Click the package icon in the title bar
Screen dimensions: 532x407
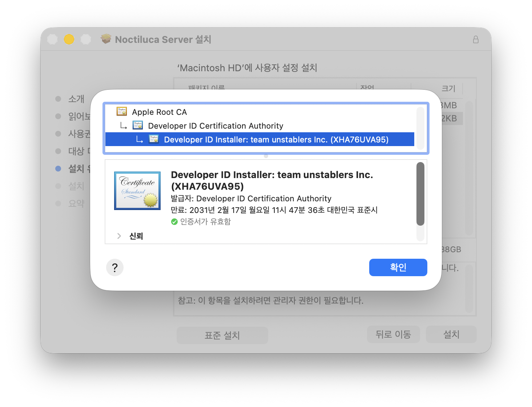pos(106,39)
